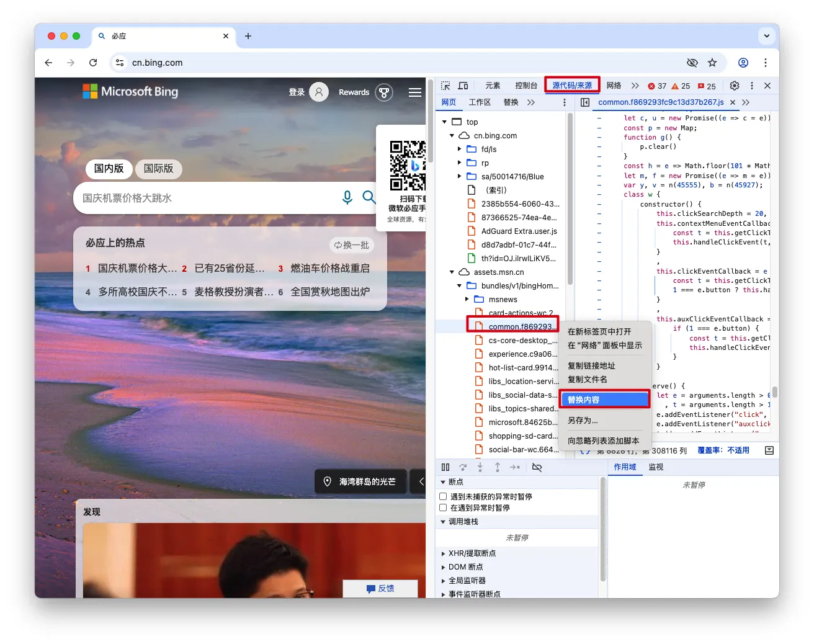Switch to the 控制台 tab
Viewport: 814px width, 644px height.
pyautogui.click(x=526, y=86)
